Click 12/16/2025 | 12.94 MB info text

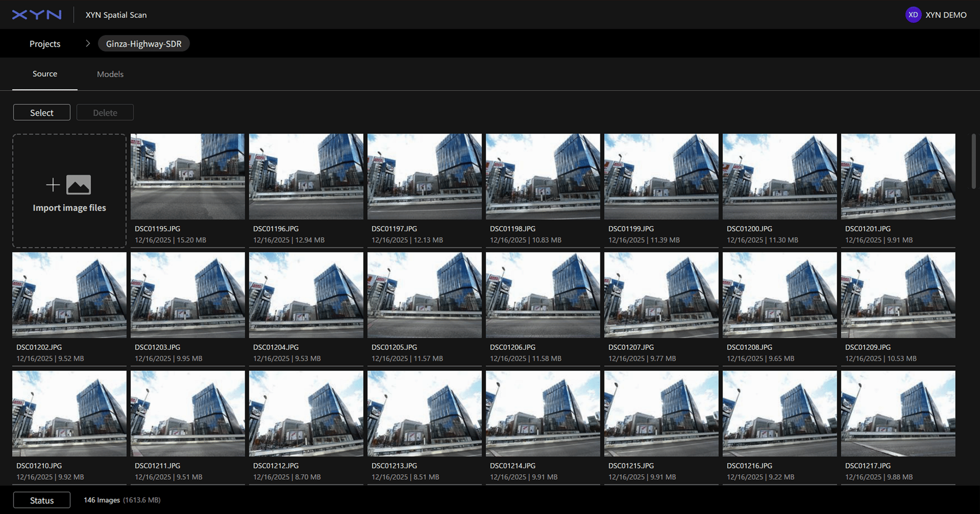289,240
